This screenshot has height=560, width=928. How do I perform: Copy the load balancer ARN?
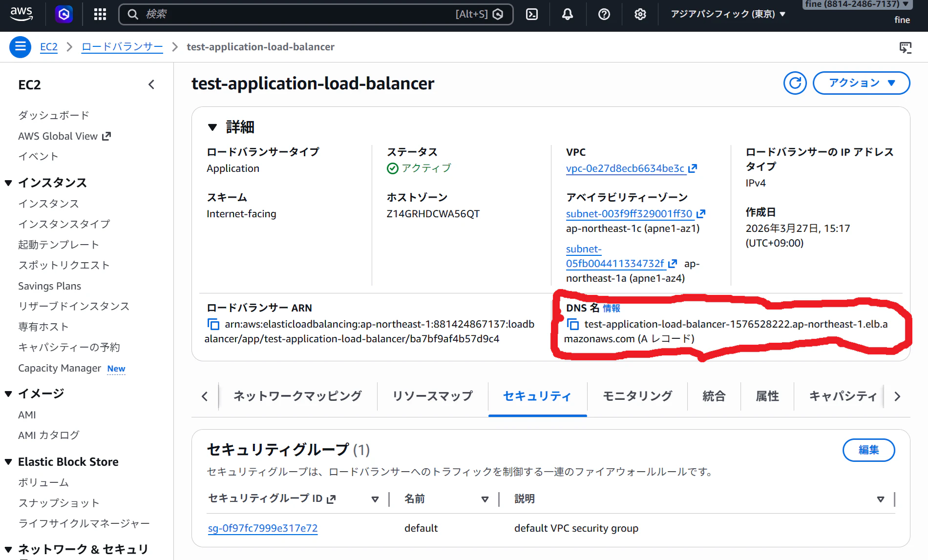pos(213,324)
